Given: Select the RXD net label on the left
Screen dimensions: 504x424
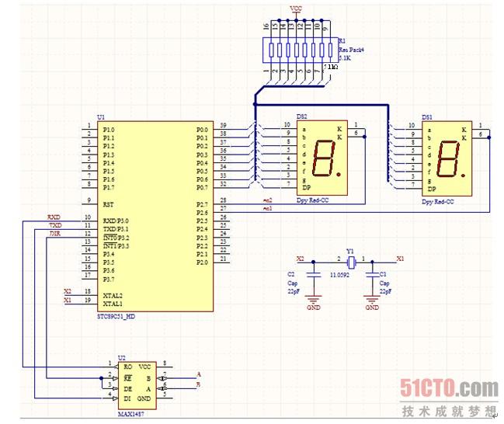Looking at the screenshot, I should (54, 217).
